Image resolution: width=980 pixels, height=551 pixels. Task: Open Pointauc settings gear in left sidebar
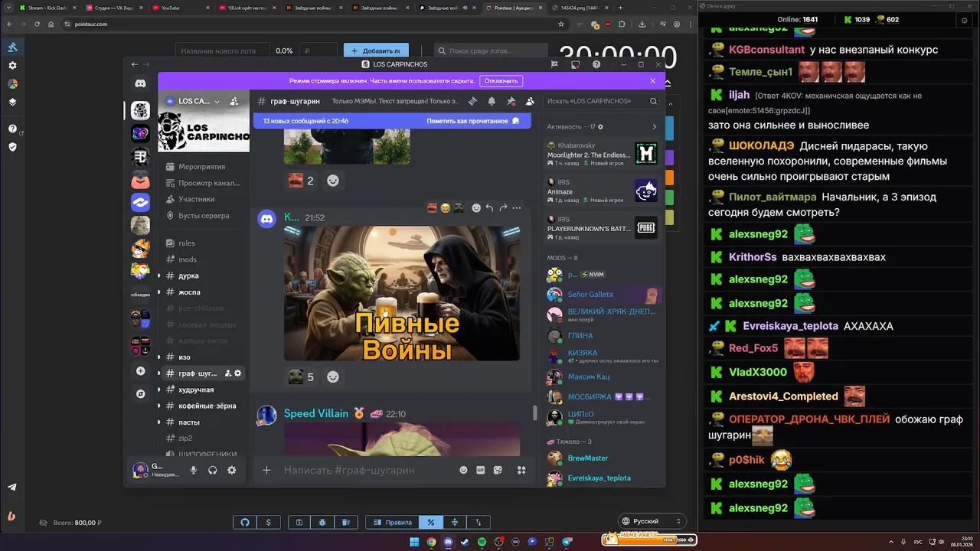point(12,66)
